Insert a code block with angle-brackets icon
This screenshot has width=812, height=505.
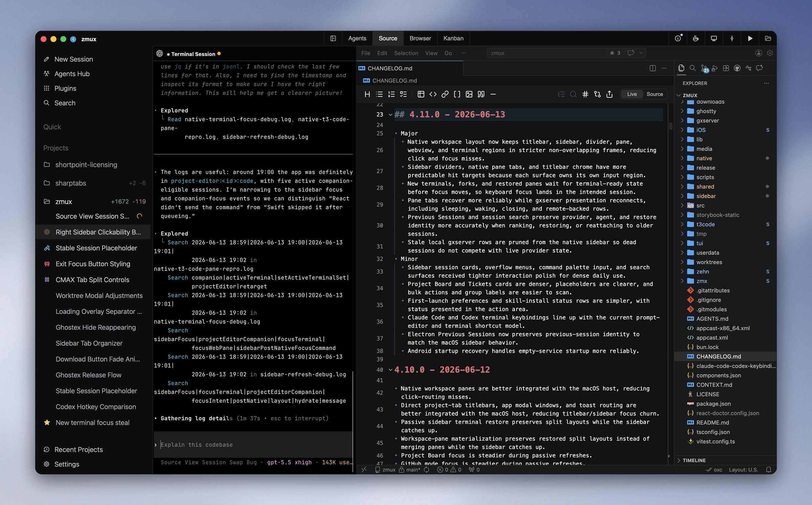pyautogui.click(x=433, y=94)
